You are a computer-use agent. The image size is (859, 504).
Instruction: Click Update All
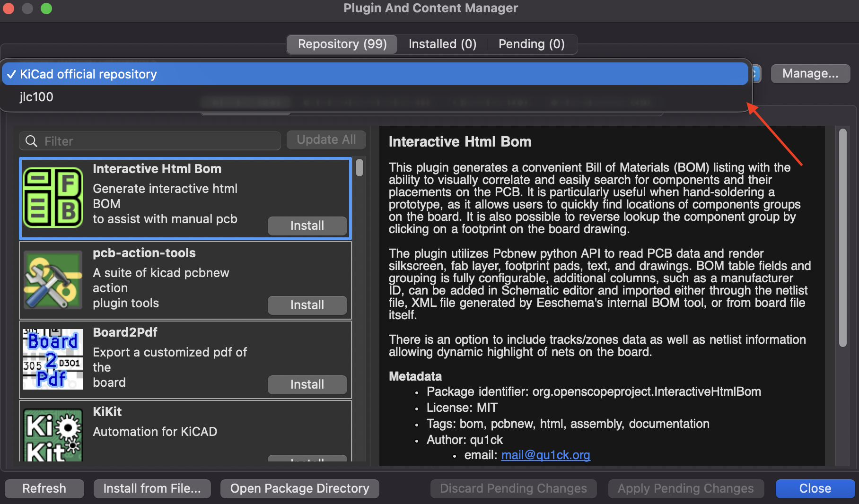[x=326, y=139]
